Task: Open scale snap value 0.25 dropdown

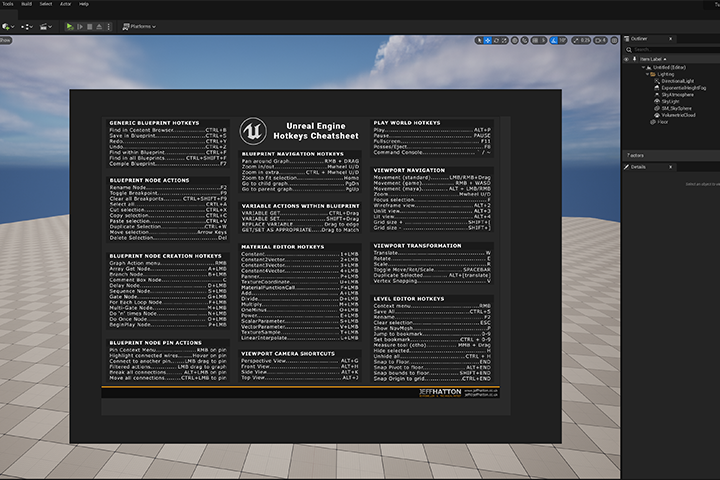Action: point(585,40)
